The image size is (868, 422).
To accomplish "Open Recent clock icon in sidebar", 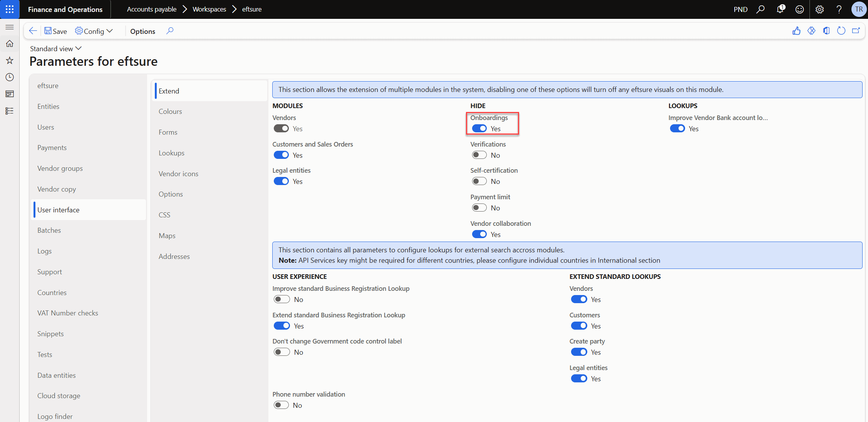I will 10,77.
